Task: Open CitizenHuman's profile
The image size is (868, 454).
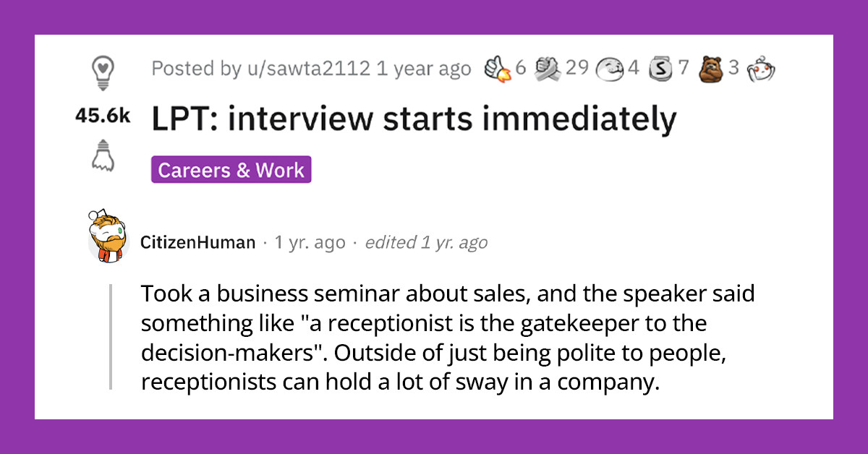Action: click(197, 242)
